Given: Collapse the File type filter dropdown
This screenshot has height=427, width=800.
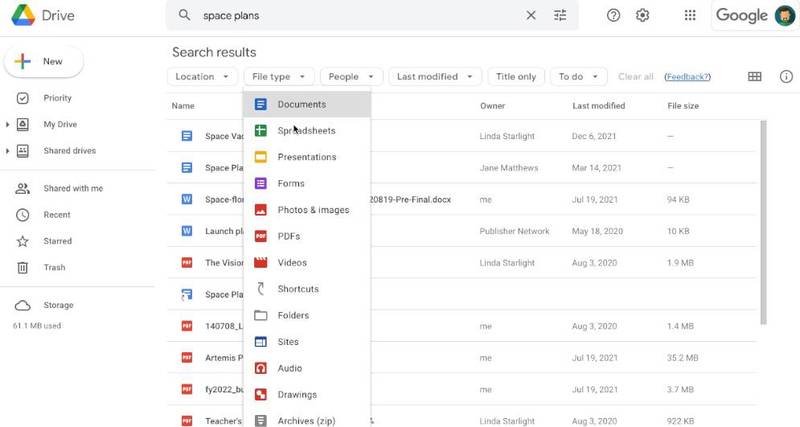Looking at the screenshot, I should tap(279, 77).
